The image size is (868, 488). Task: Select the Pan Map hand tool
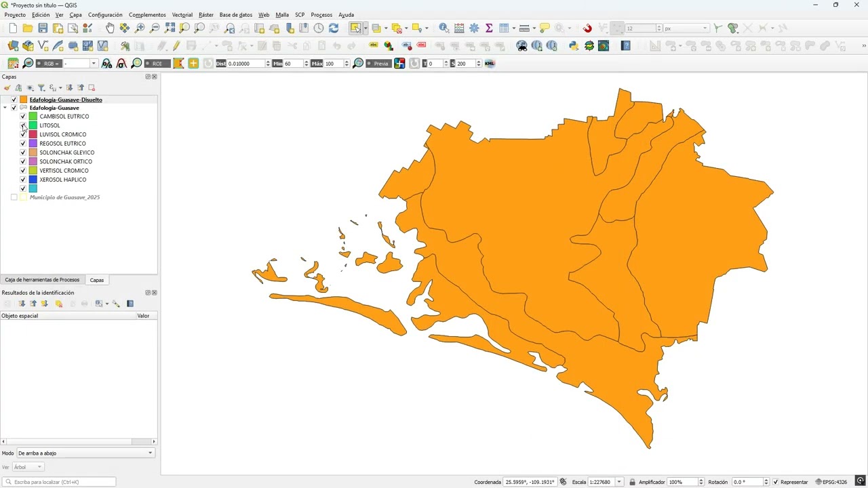click(110, 28)
